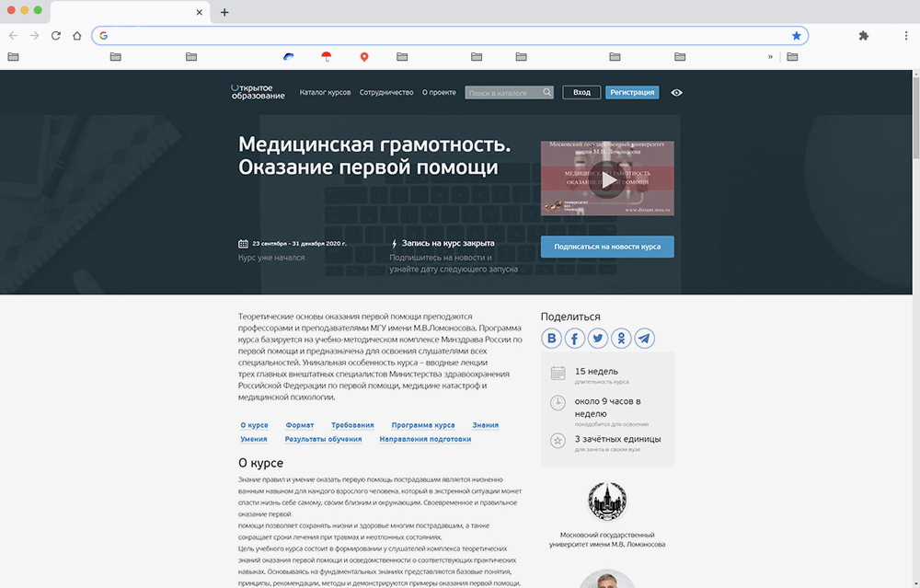
Task: Click the Google icon in address bar
Action: 103,36
